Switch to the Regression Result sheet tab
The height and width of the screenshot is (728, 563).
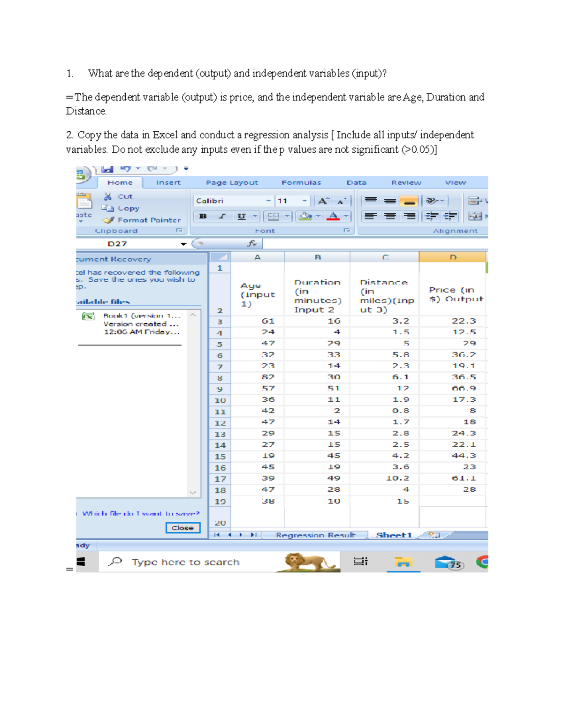(315, 535)
